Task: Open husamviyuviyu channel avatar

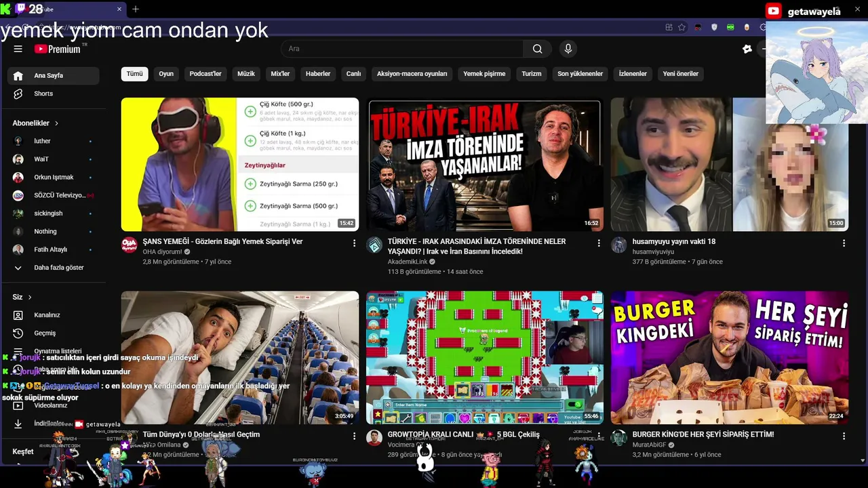Action: 619,245
